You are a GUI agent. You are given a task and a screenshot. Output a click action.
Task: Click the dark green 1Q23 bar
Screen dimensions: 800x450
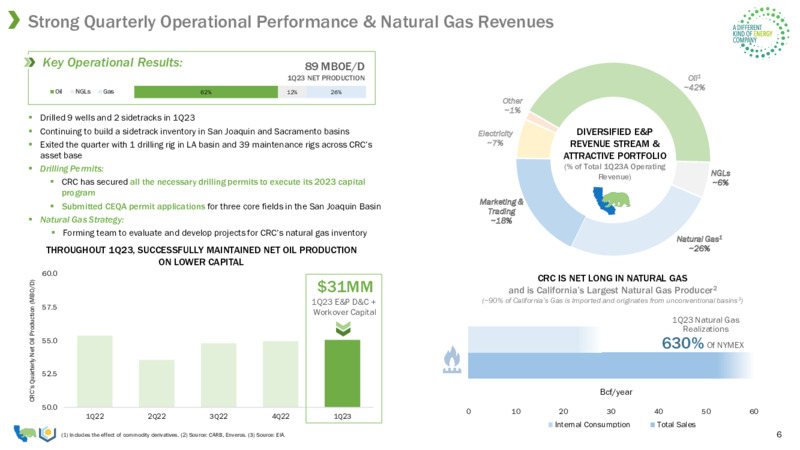tap(342, 373)
